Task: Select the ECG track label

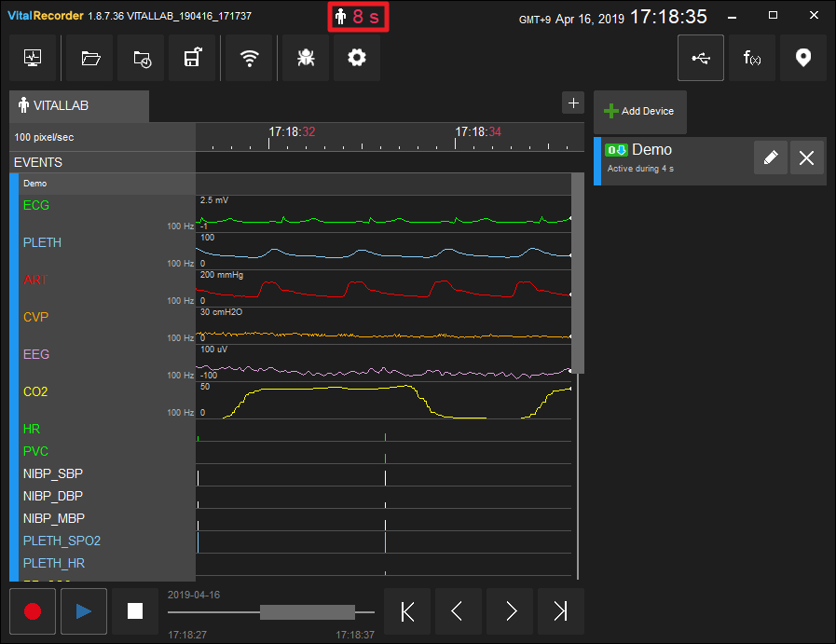Action: [x=36, y=205]
